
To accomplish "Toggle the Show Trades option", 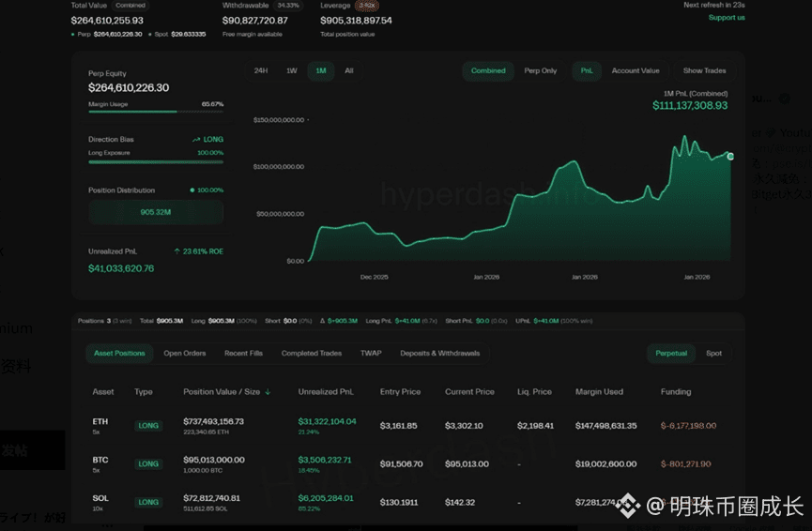I will [x=704, y=71].
